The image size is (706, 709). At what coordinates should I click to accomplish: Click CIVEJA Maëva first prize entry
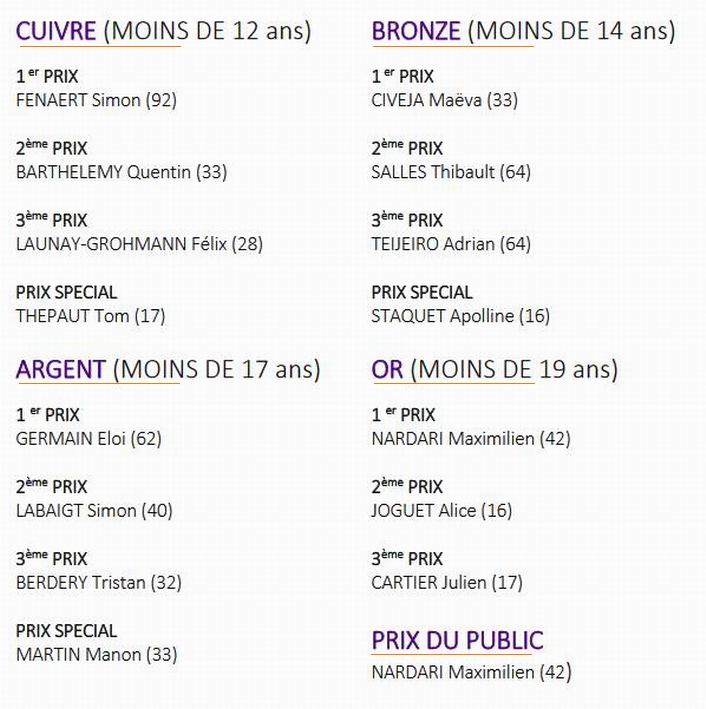click(444, 100)
